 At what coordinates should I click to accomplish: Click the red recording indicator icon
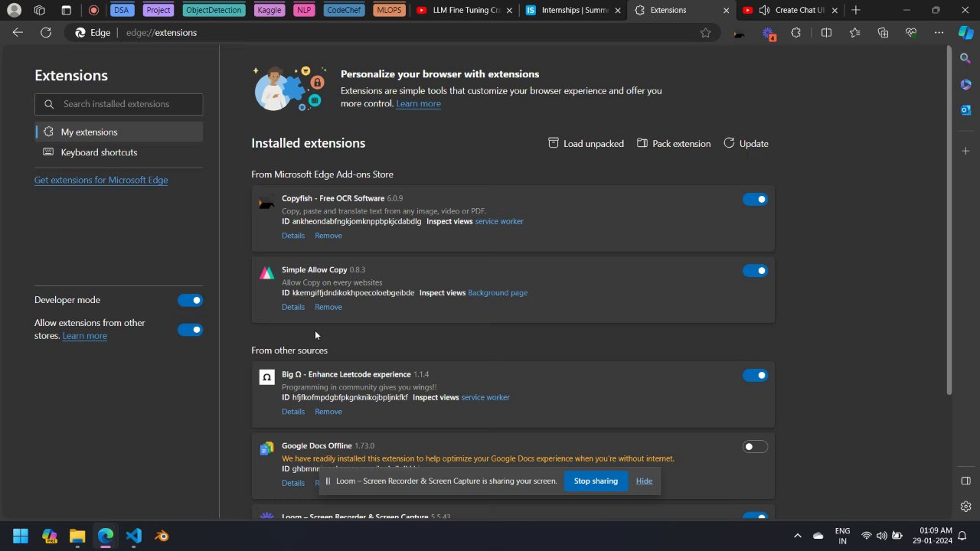pos(93,10)
